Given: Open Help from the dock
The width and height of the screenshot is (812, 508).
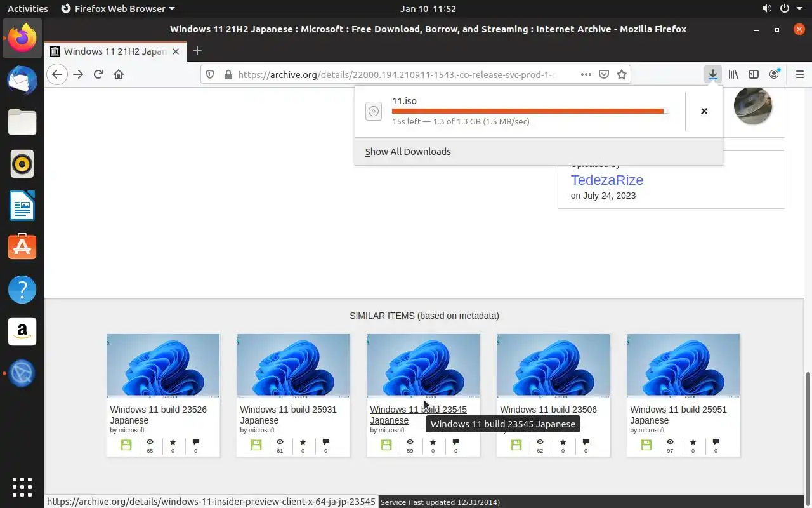Looking at the screenshot, I should (x=22, y=290).
